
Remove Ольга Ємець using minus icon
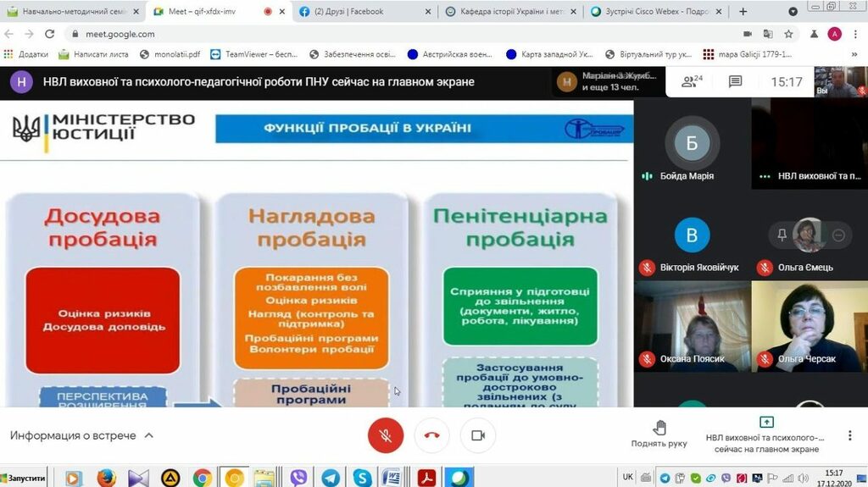pyautogui.click(x=838, y=235)
